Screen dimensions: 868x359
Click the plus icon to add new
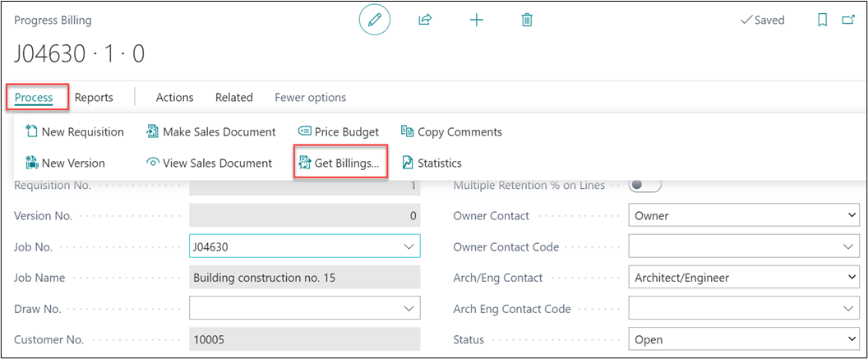click(x=476, y=21)
